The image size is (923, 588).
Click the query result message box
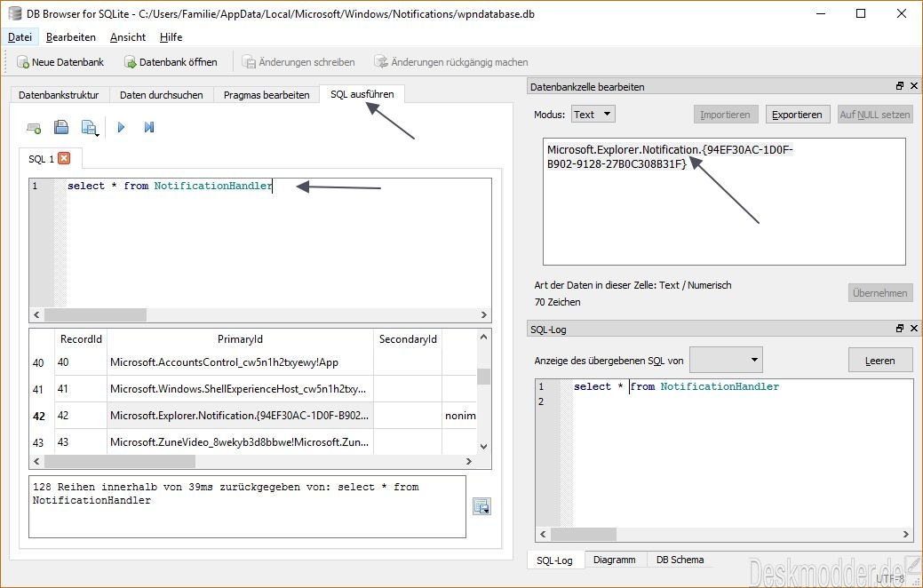(x=247, y=507)
